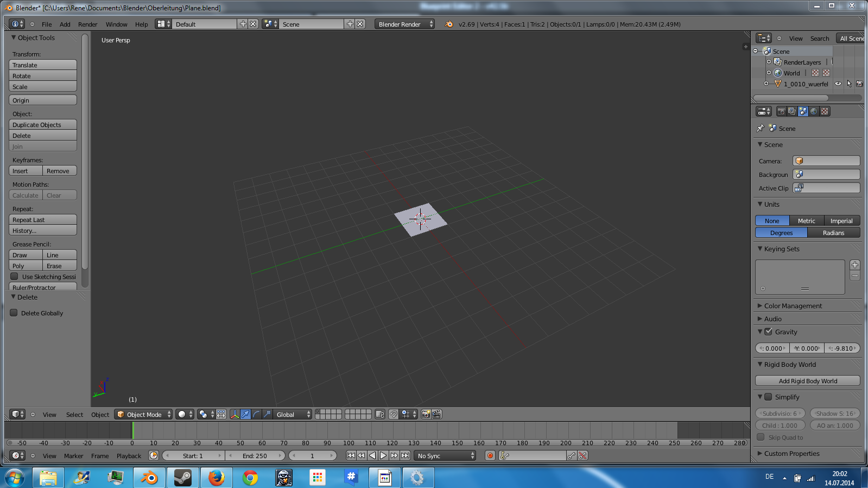
Task: Select the rotate manipulator mode
Action: 256,414
